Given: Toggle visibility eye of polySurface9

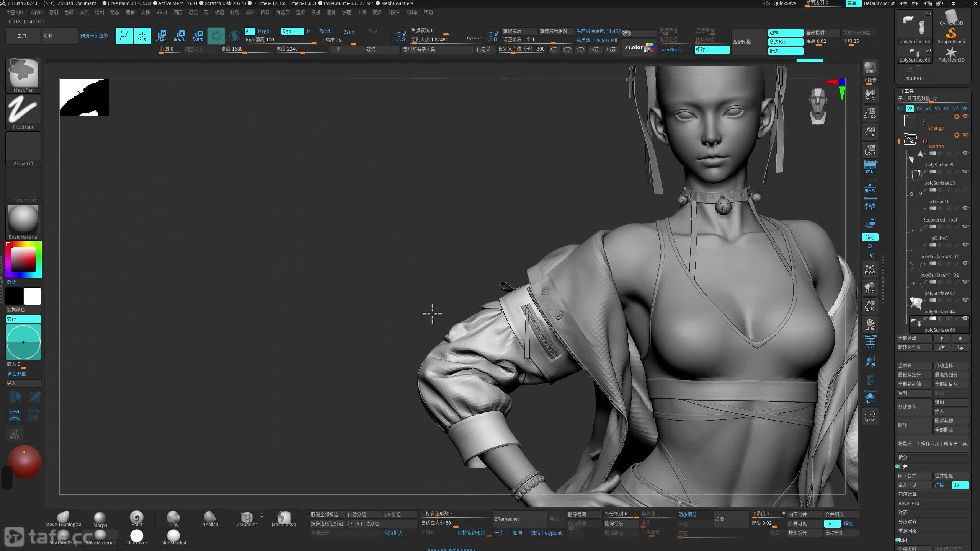Looking at the screenshot, I should (x=965, y=153).
